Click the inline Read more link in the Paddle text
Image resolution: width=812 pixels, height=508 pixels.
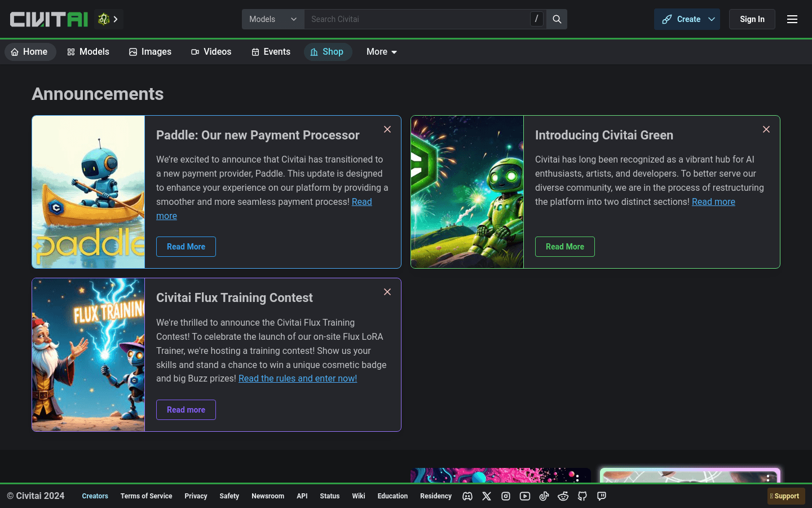(x=361, y=202)
